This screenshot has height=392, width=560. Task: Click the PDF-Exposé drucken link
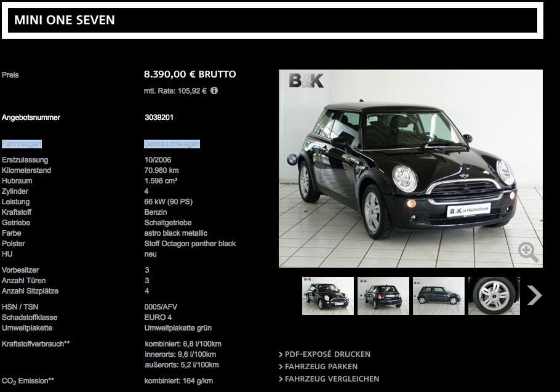327,354
